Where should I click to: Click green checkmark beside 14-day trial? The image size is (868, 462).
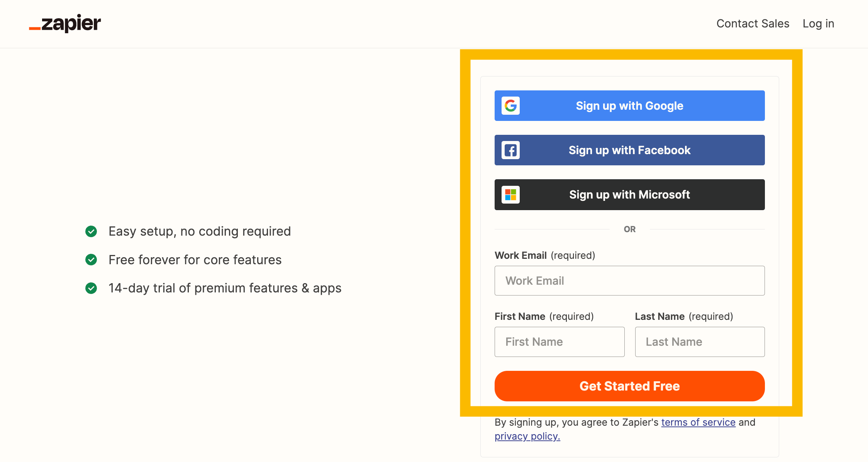point(91,288)
